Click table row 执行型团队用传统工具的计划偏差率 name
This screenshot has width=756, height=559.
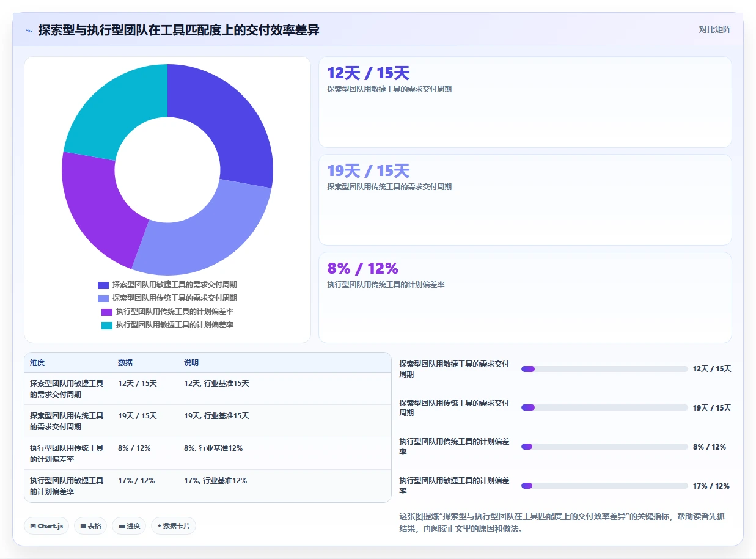67,453
